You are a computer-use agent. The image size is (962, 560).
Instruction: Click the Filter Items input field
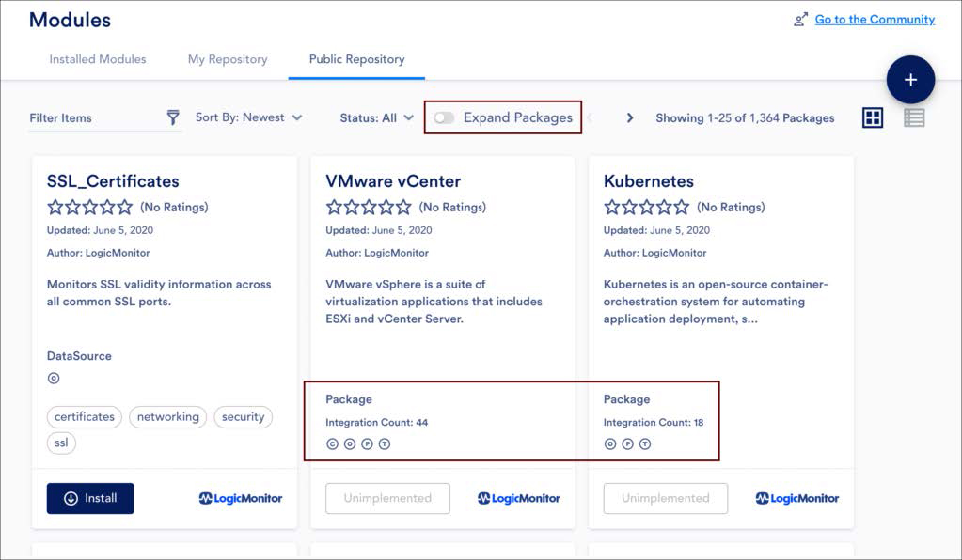point(94,118)
